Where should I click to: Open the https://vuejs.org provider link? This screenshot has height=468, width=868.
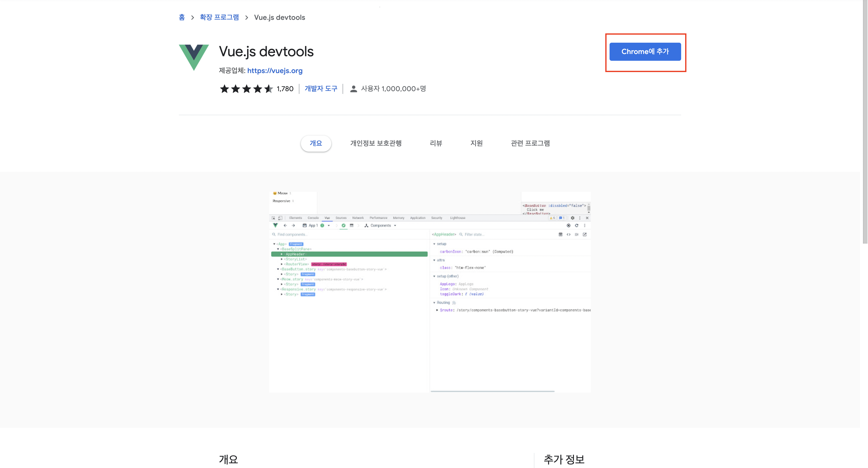[275, 71]
